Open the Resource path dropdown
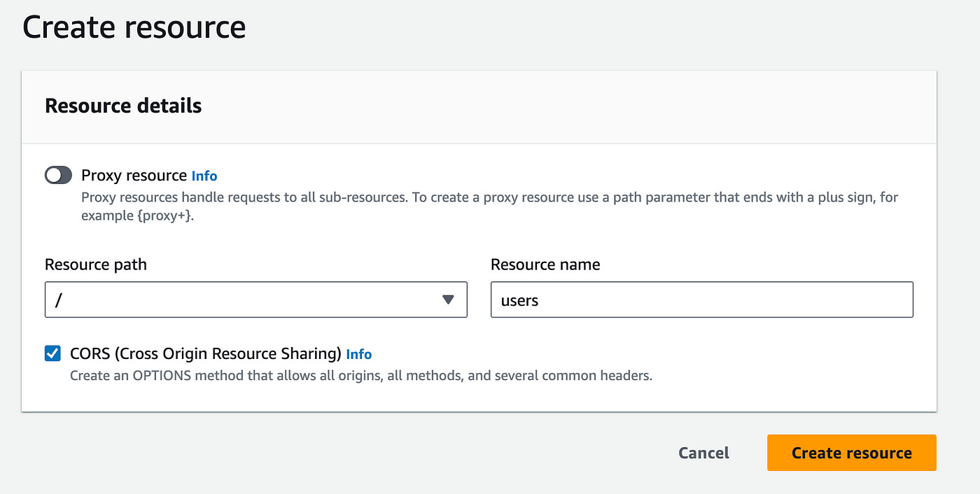Image resolution: width=980 pixels, height=494 pixels. pyautogui.click(x=255, y=299)
